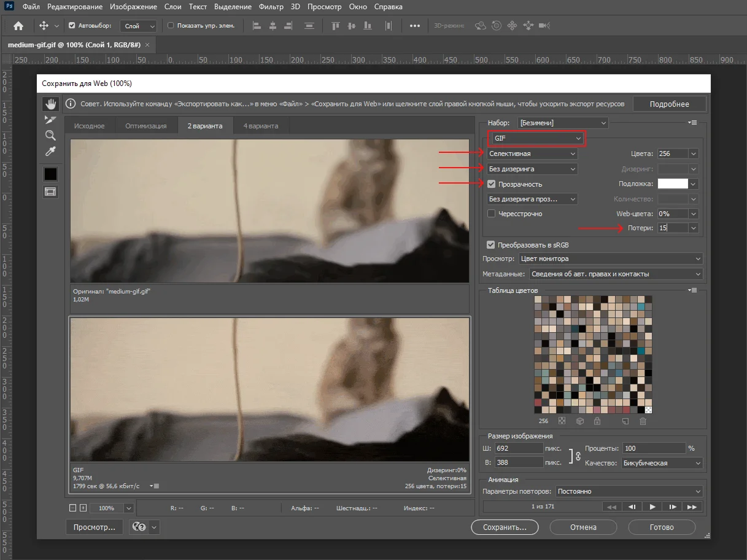Expand the Селективная palette dropdown
The image size is (747, 560).
tap(532, 154)
